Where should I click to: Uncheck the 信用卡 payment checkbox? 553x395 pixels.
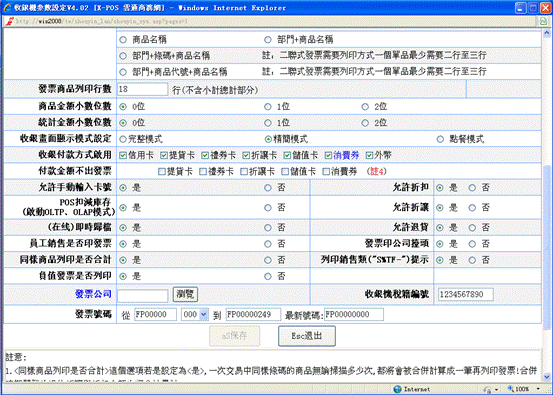[123, 155]
